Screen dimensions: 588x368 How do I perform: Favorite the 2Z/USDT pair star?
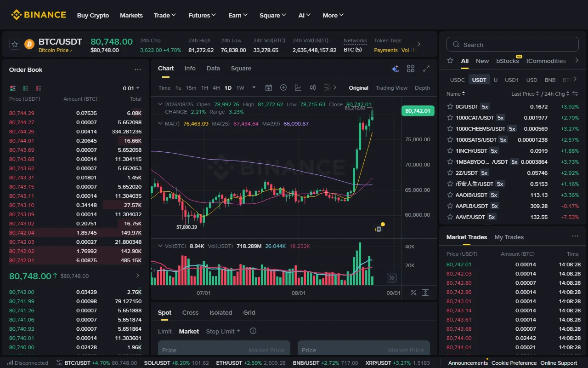(450, 172)
